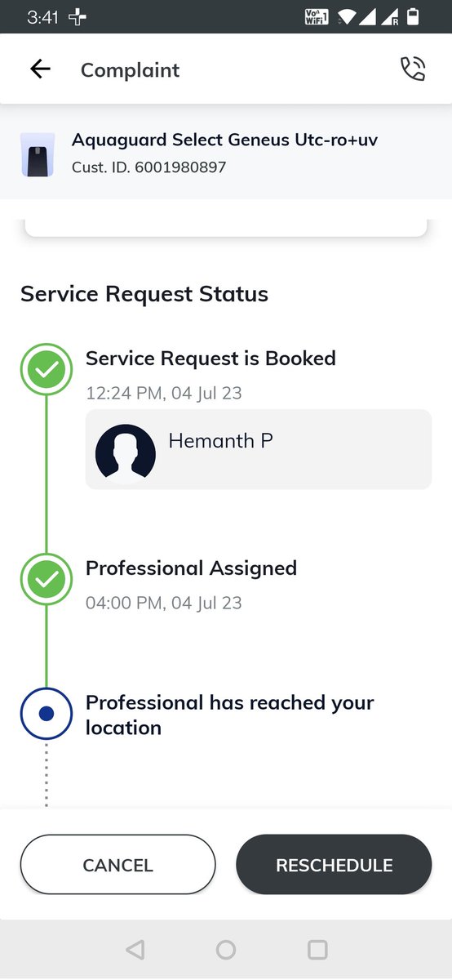Tap the Aquaguard purifier product thumbnail
The height and width of the screenshot is (980, 452).
point(38,155)
